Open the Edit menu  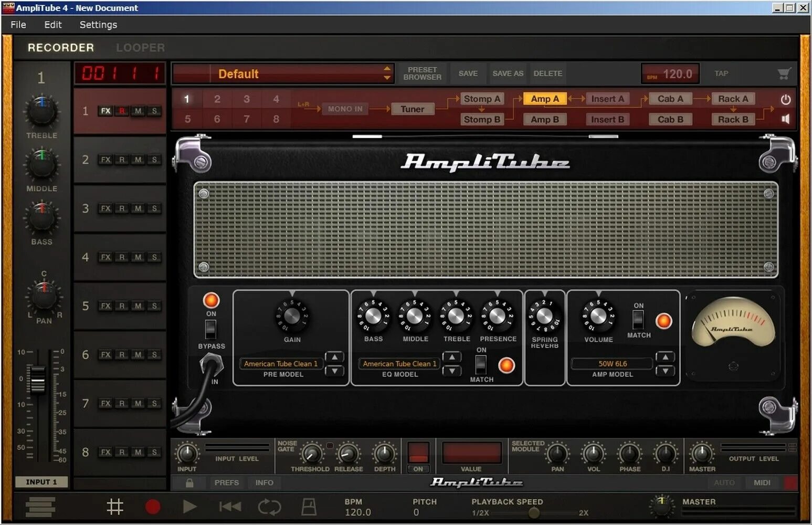52,25
